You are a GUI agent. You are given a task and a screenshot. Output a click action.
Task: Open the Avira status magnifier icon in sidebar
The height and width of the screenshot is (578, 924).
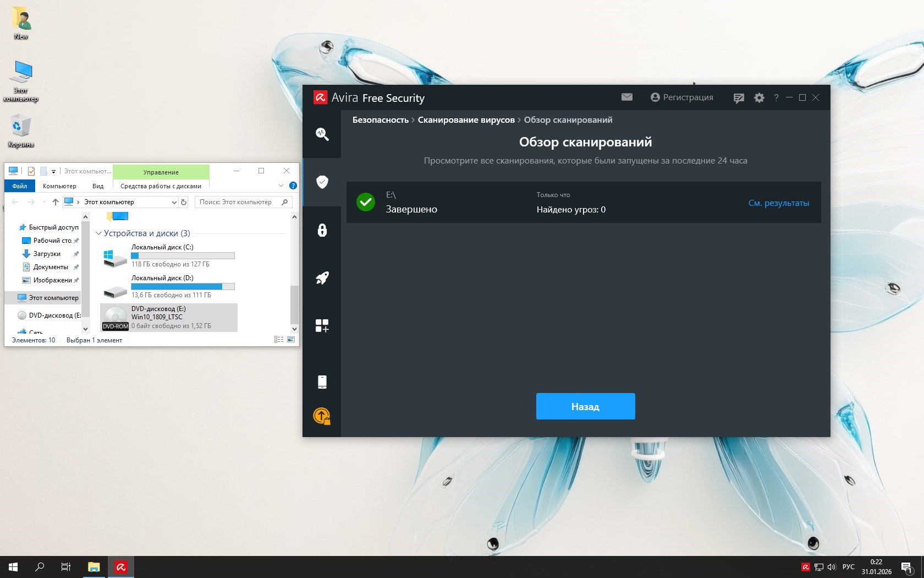pos(322,134)
